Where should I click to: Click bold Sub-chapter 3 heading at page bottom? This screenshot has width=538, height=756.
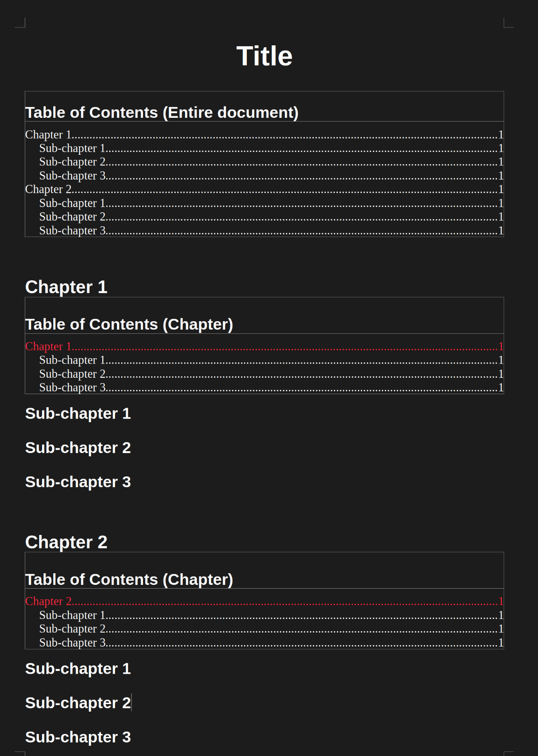(78, 737)
